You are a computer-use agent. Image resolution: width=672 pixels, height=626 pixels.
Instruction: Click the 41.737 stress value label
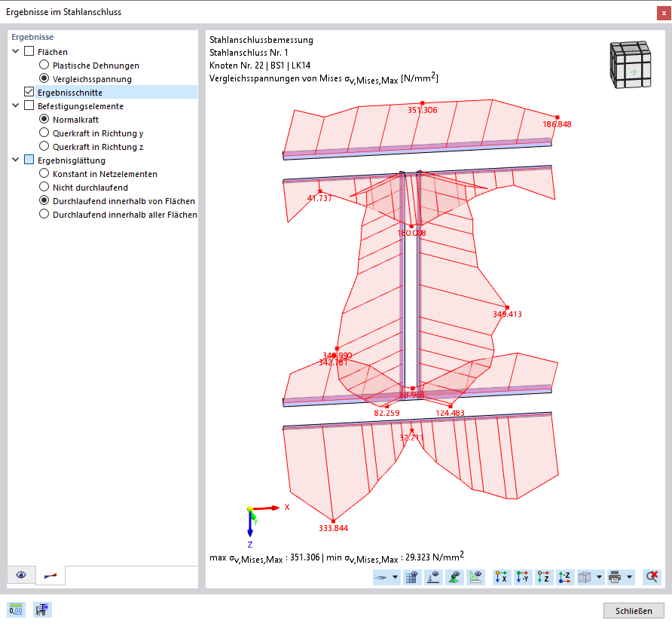pos(319,198)
